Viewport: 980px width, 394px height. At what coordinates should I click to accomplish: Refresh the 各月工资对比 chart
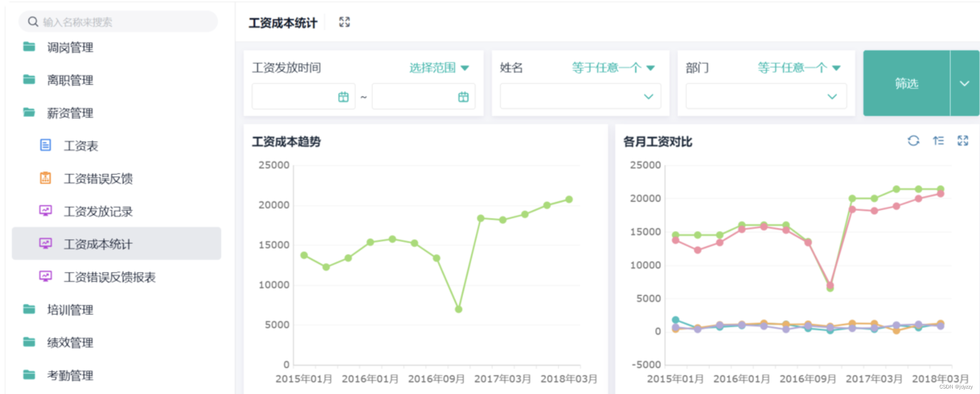coord(913,141)
